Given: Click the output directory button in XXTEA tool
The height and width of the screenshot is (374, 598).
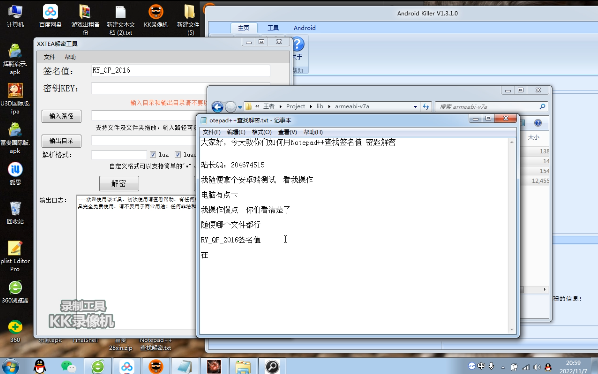Looking at the screenshot, I should 61,141.
